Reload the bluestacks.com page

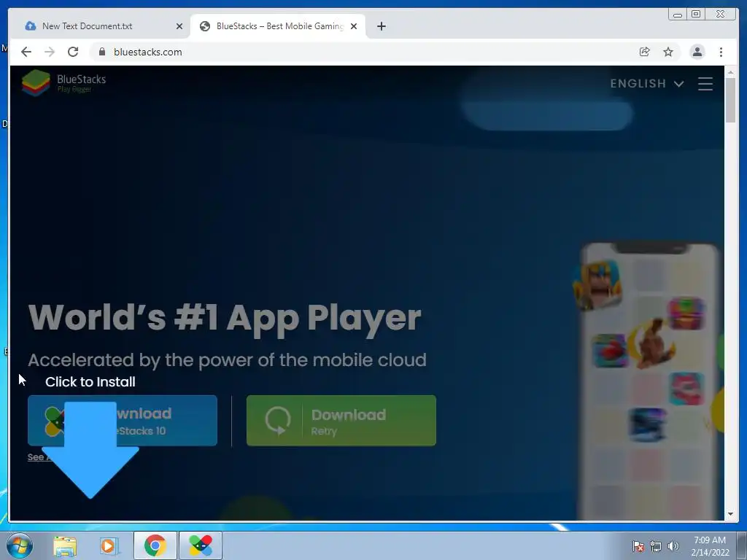point(73,52)
